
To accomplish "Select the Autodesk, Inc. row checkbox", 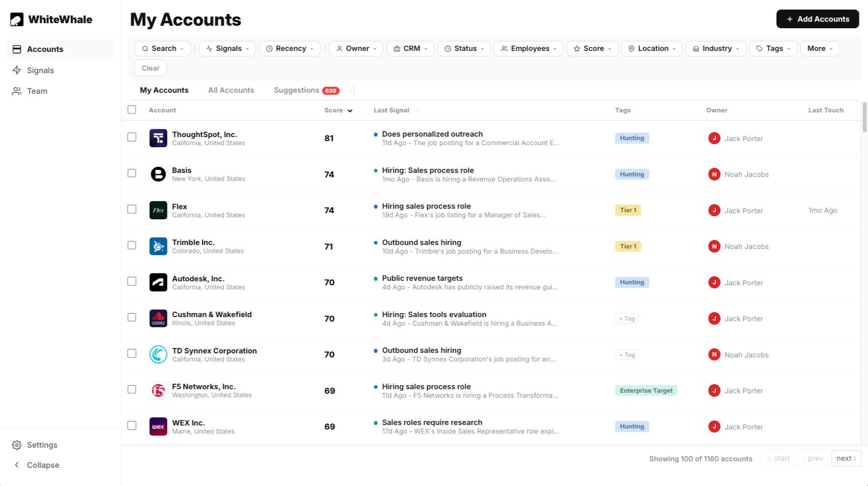I will click(132, 281).
